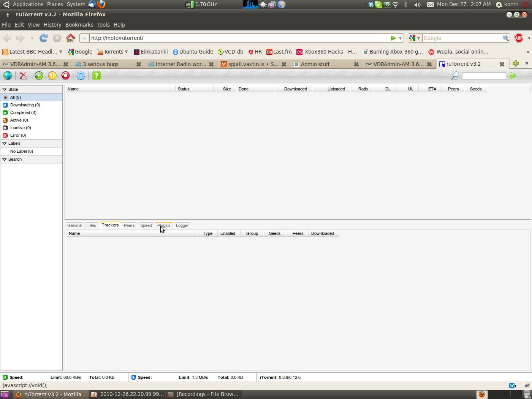Open the Bookmarks menu

[79, 25]
